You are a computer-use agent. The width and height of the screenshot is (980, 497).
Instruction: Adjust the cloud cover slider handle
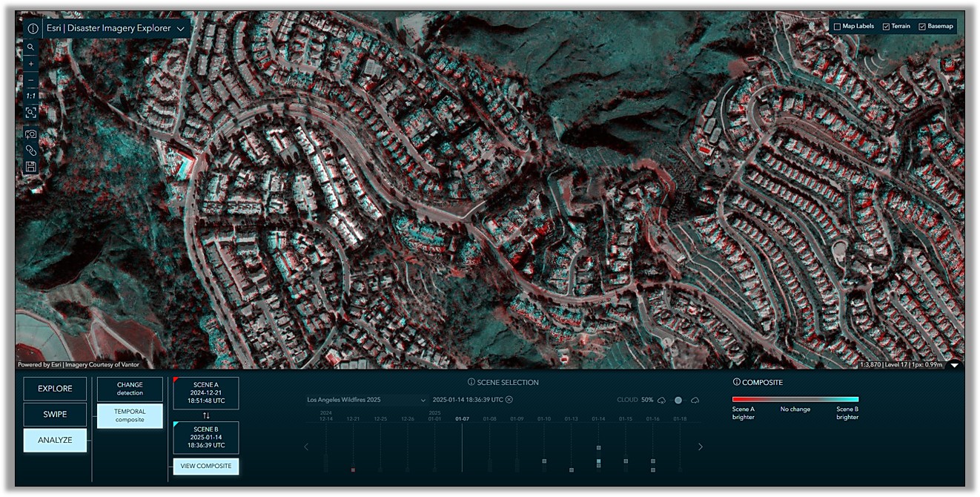point(678,400)
